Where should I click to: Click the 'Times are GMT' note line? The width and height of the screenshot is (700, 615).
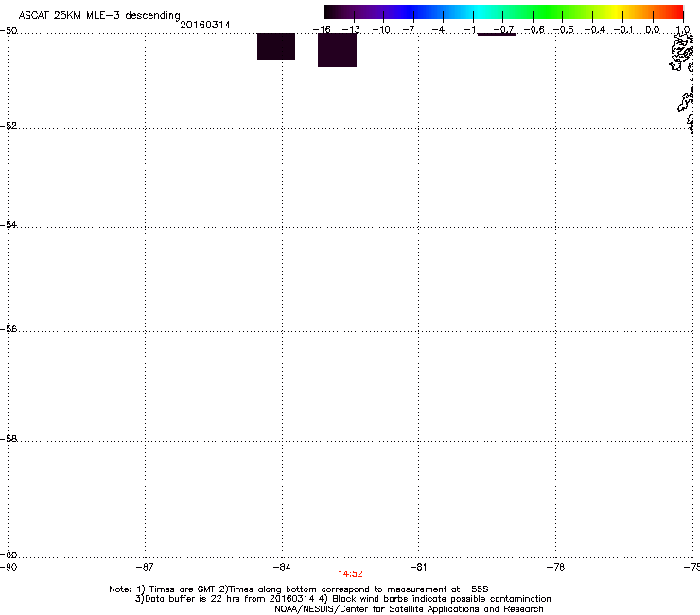click(299, 589)
